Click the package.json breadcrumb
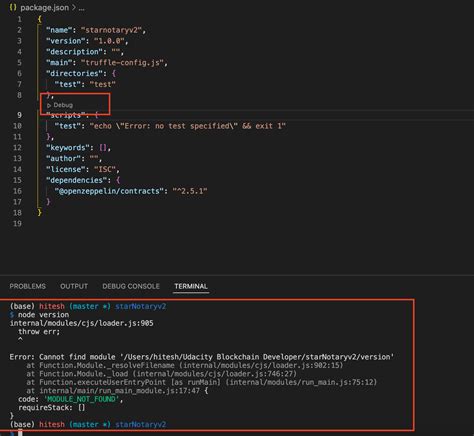Image resolution: width=474 pixels, height=436 pixels. click(44, 8)
